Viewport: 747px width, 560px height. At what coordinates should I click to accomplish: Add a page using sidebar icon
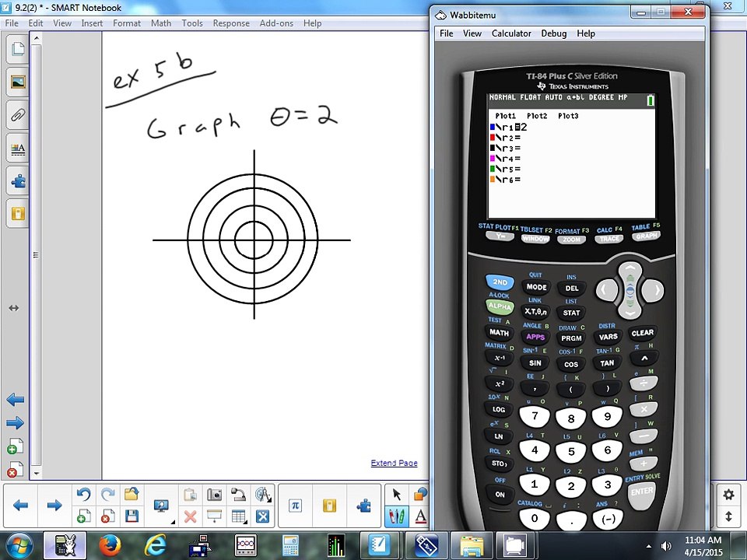tap(16, 446)
